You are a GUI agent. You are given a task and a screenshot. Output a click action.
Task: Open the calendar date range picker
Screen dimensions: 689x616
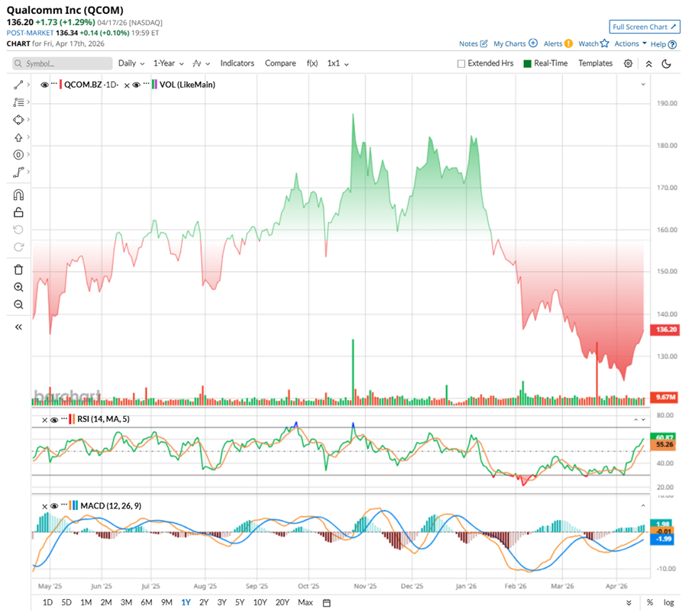click(326, 603)
